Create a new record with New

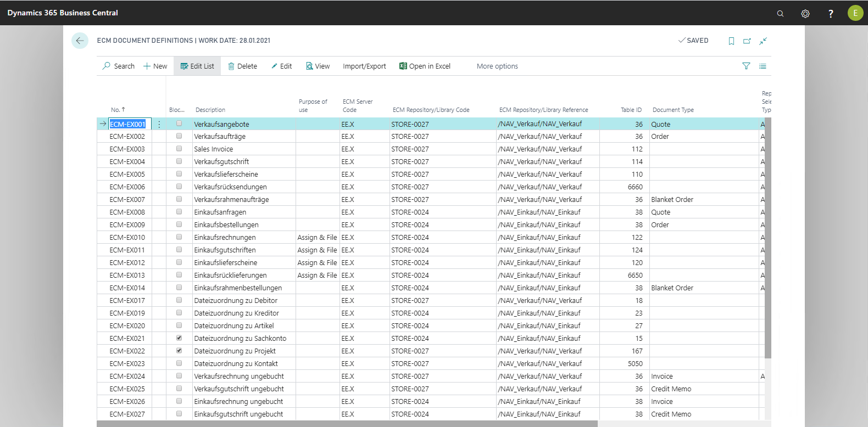point(155,66)
